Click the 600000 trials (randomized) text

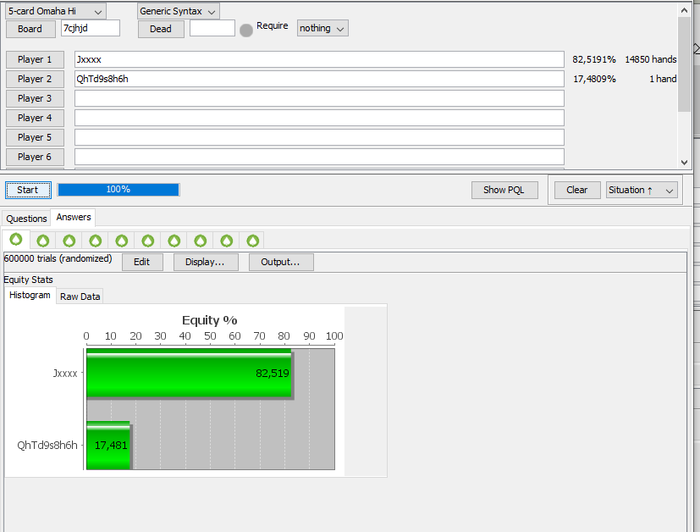(58, 259)
